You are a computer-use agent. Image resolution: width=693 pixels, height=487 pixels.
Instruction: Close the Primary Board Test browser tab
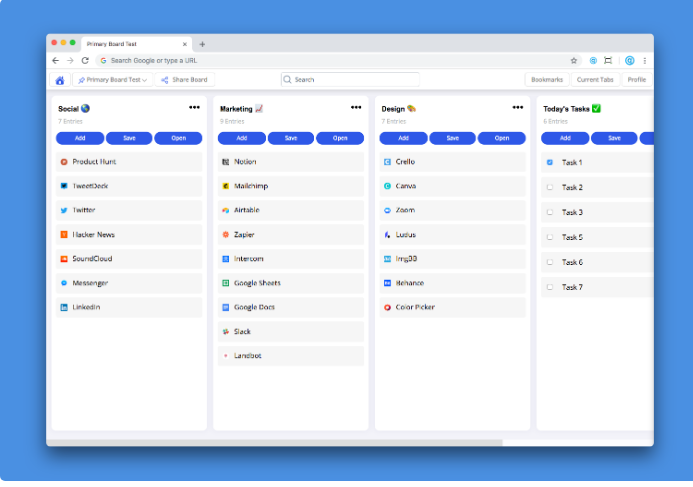point(185,44)
